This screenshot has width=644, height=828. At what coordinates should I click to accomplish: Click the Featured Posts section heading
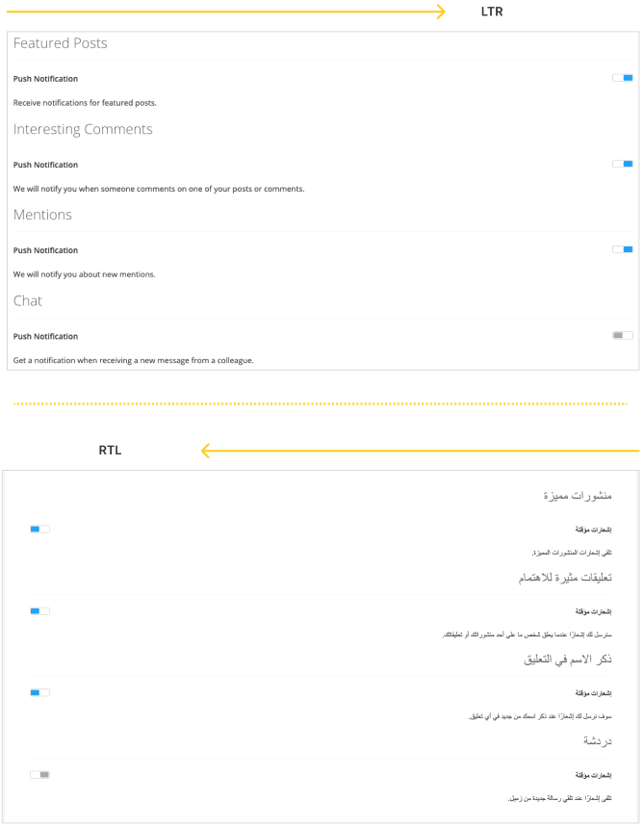(60, 42)
